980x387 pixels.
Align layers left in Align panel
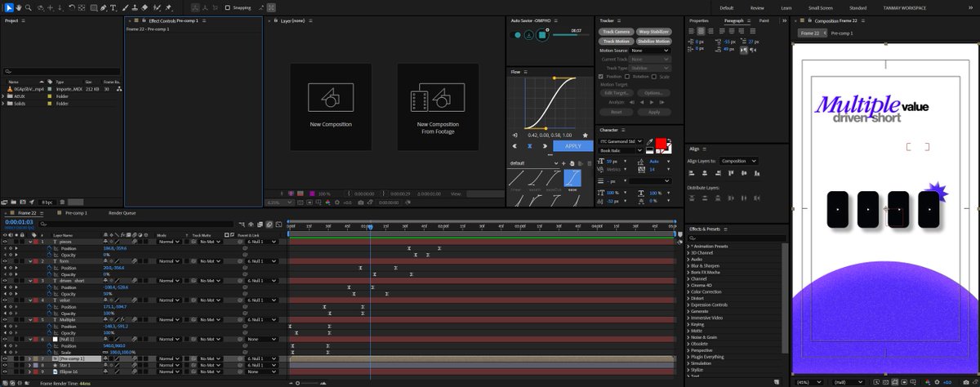pyautogui.click(x=692, y=173)
